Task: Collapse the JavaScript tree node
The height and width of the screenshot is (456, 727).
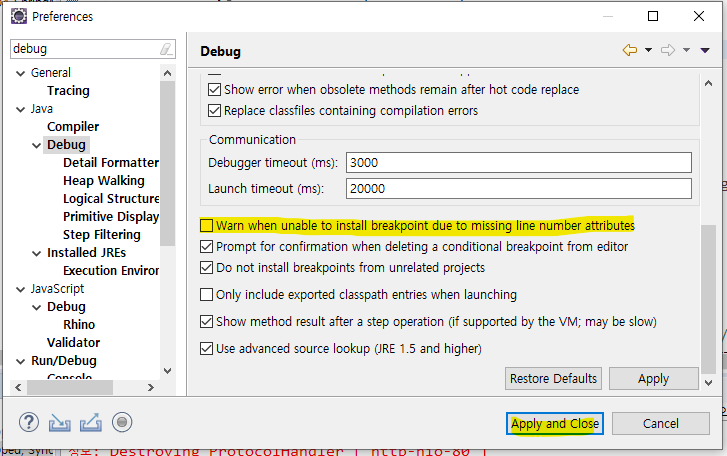Action: tap(20, 290)
